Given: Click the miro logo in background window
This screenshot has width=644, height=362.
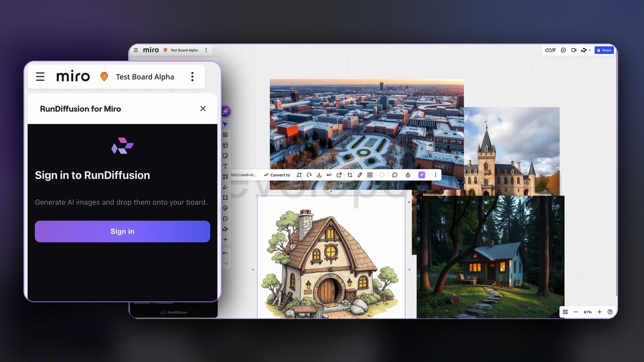Looking at the screenshot, I should pyautogui.click(x=151, y=50).
